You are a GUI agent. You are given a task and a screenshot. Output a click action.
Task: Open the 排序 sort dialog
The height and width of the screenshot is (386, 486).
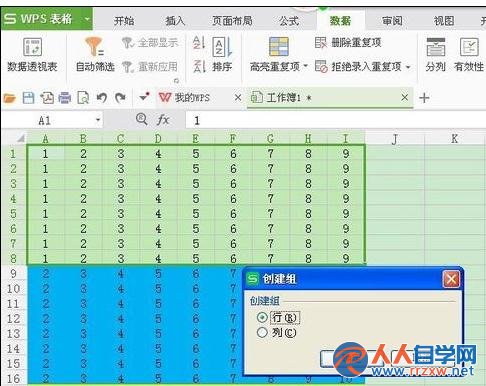coord(222,55)
